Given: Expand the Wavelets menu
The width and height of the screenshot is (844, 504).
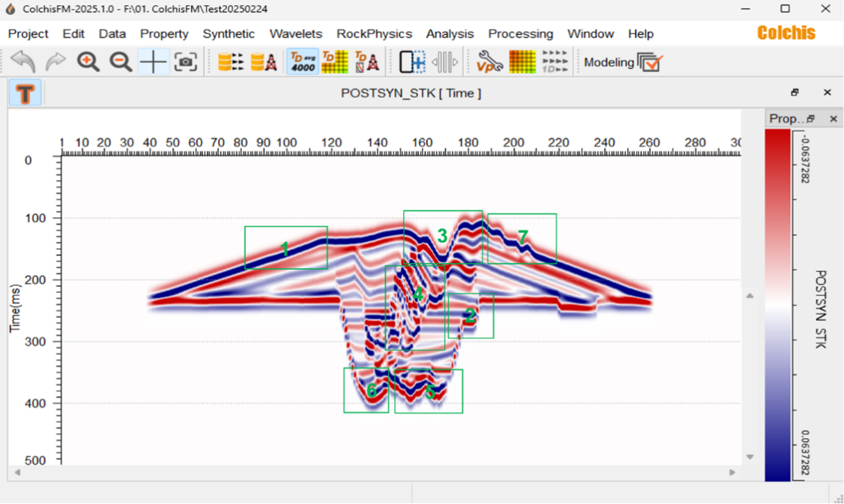Looking at the screenshot, I should 296,34.
